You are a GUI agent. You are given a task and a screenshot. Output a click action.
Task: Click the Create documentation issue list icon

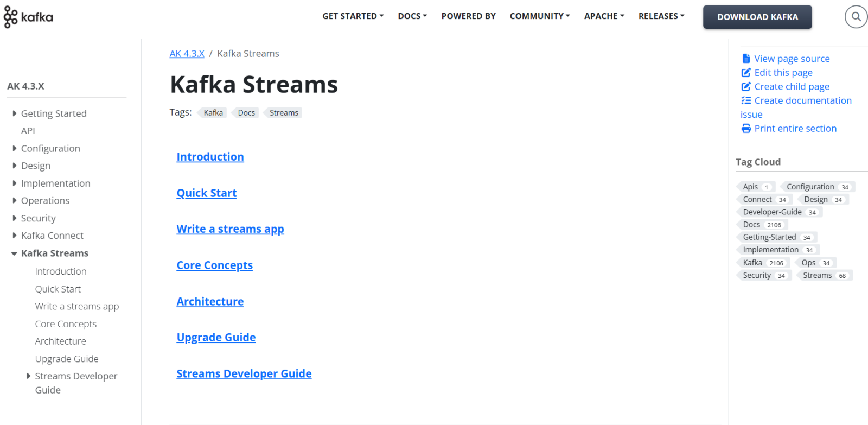(x=746, y=100)
